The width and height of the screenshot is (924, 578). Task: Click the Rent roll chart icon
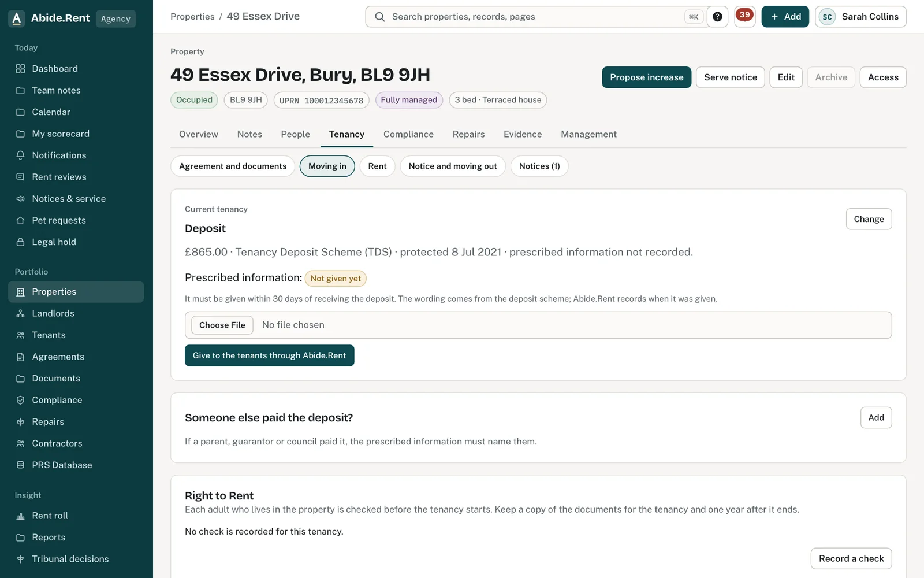coord(20,516)
